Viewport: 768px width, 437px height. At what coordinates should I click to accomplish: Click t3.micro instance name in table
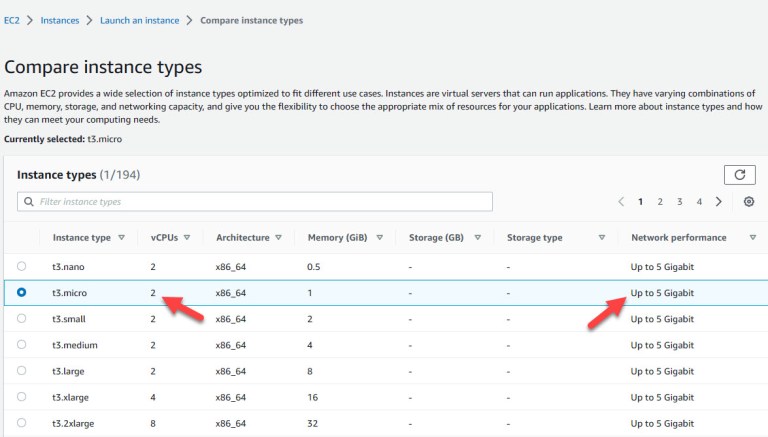(70, 293)
